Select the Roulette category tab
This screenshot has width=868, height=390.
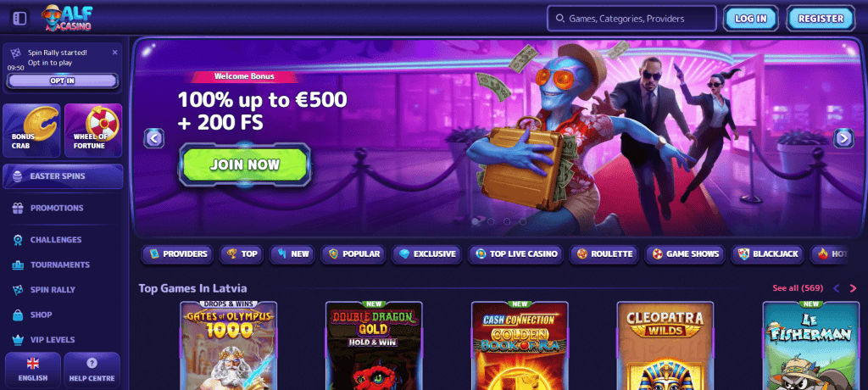pyautogui.click(x=604, y=254)
